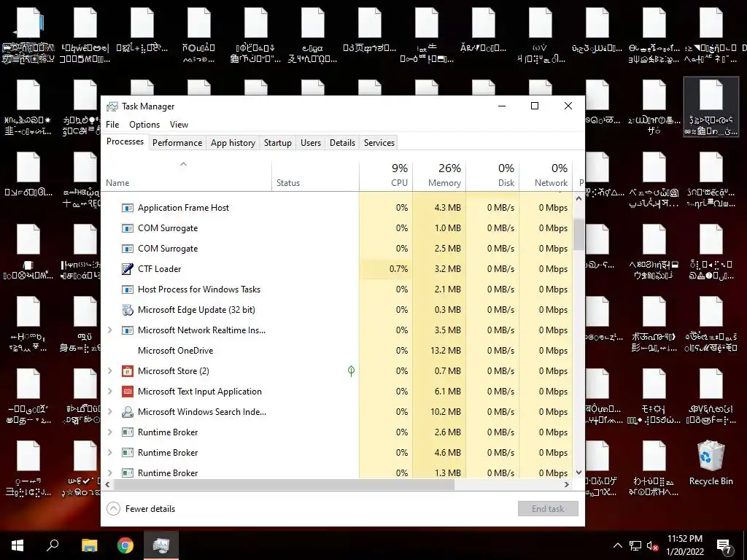Expand the Microsoft Windows Search Indexer row
Screen dimensions: 747x560
click(x=110, y=412)
